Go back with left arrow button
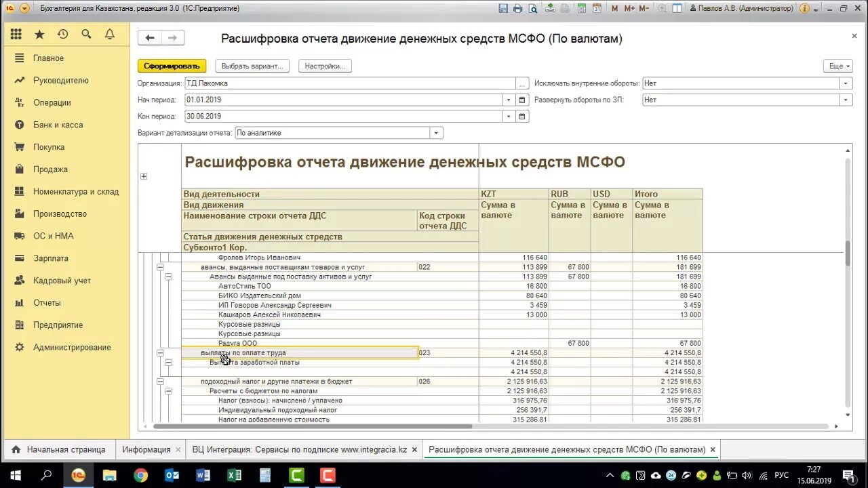 pyautogui.click(x=150, y=38)
